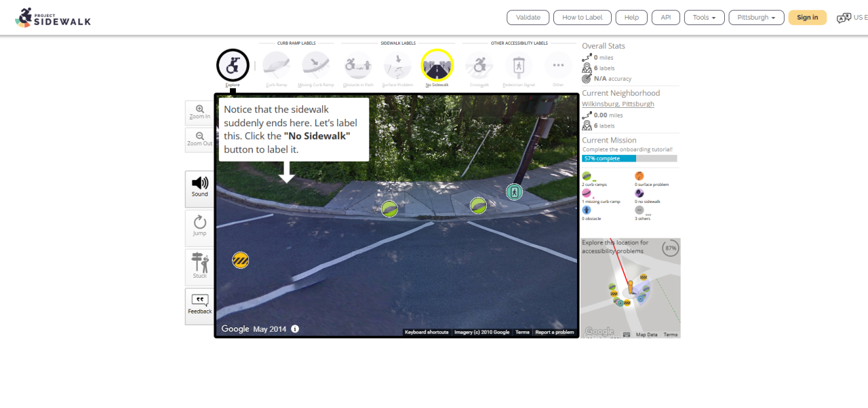This screenshot has width=868, height=408.
Task: Click the obstacle count icon
Action: click(587, 210)
